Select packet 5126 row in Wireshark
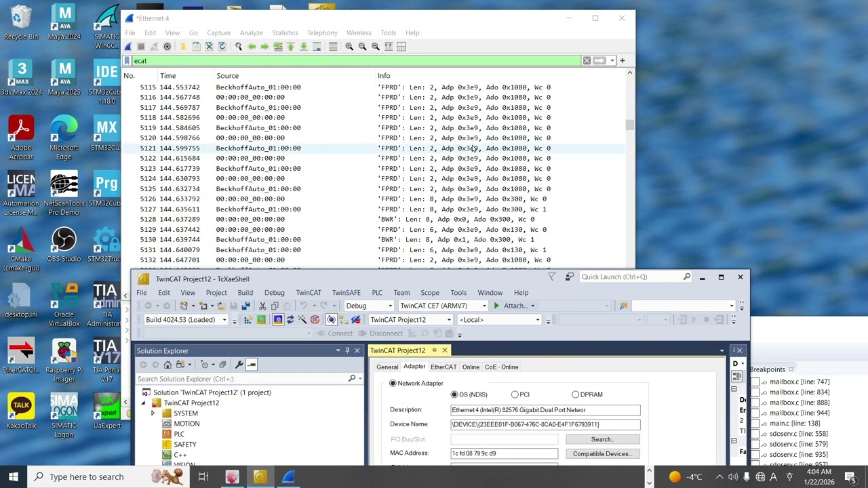Image resolution: width=868 pixels, height=488 pixels. [x=373, y=199]
